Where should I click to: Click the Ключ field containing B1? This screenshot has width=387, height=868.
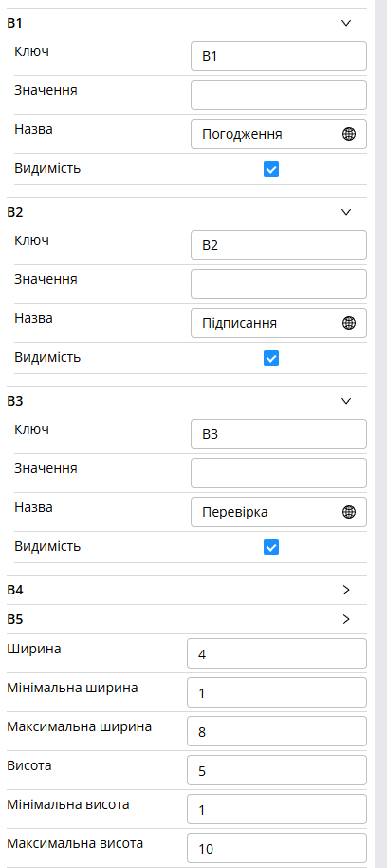click(x=279, y=56)
